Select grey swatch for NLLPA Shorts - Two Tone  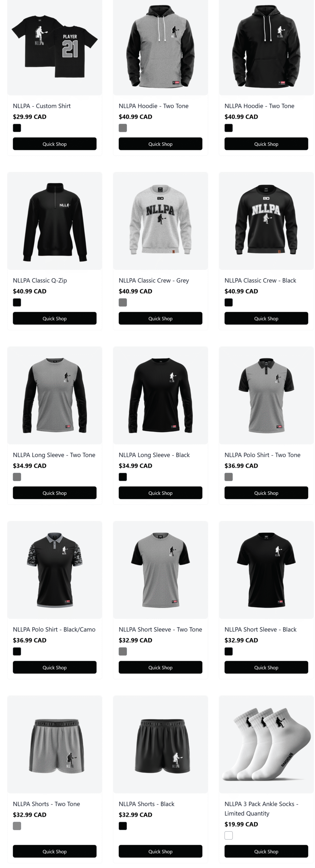(17, 826)
